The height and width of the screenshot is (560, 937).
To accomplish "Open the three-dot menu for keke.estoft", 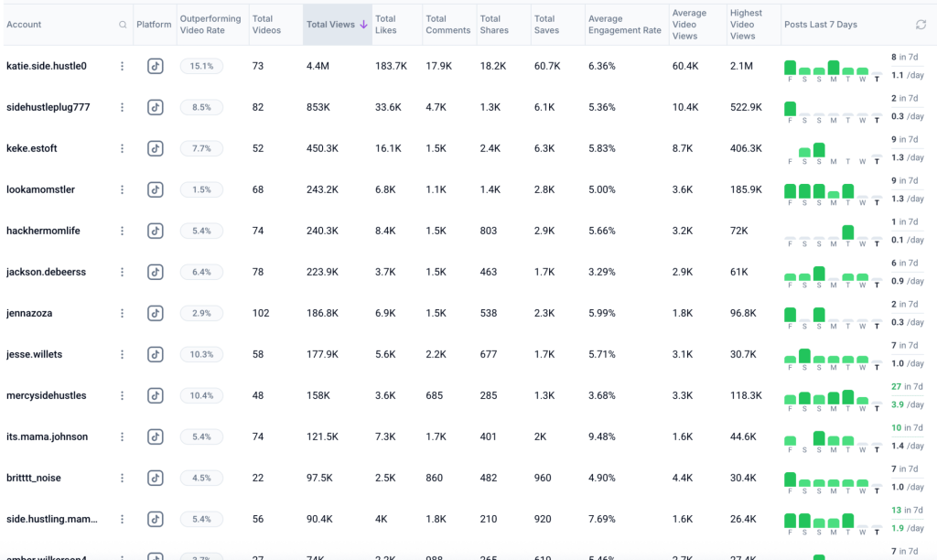I will 122,148.
